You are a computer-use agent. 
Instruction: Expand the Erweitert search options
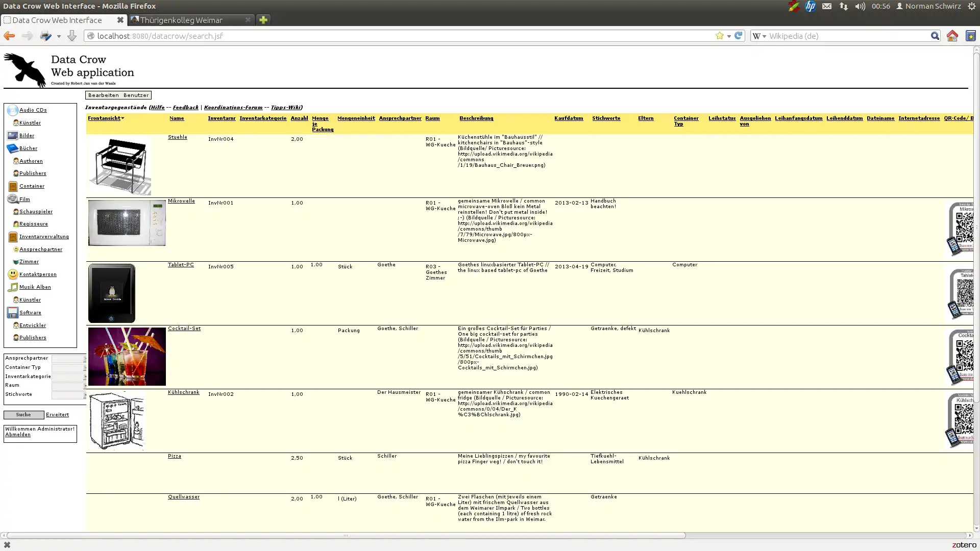coord(57,414)
